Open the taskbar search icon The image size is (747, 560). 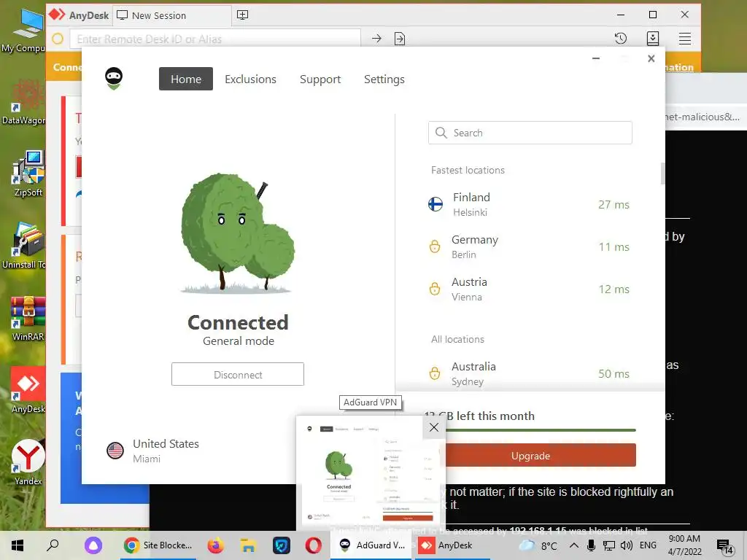(53, 545)
